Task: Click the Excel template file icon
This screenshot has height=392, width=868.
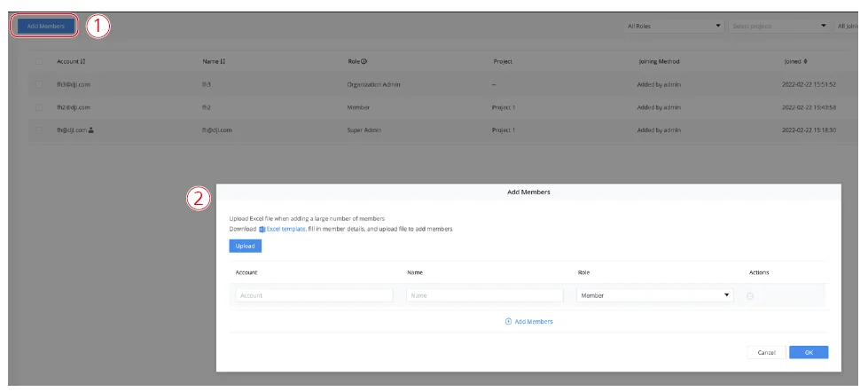Action: 262,229
